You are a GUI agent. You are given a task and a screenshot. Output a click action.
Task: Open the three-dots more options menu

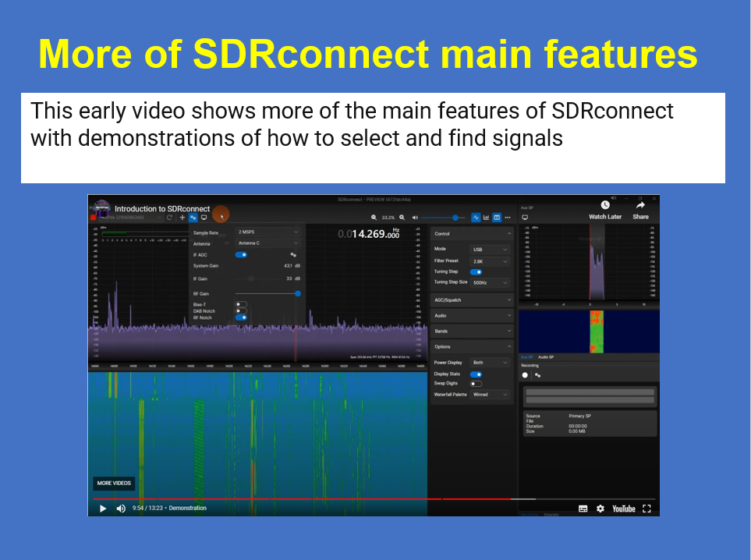508,218
